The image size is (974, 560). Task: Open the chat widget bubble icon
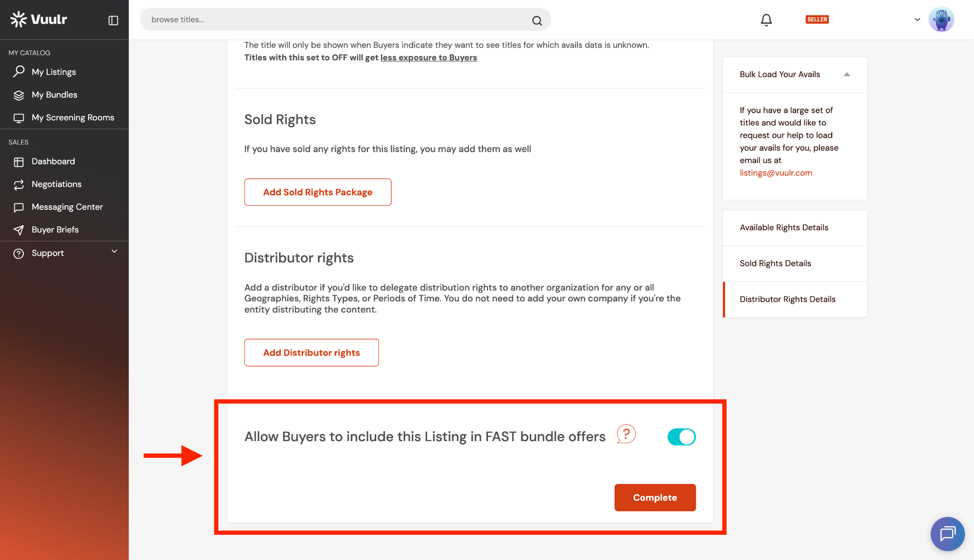pos(947,534)
